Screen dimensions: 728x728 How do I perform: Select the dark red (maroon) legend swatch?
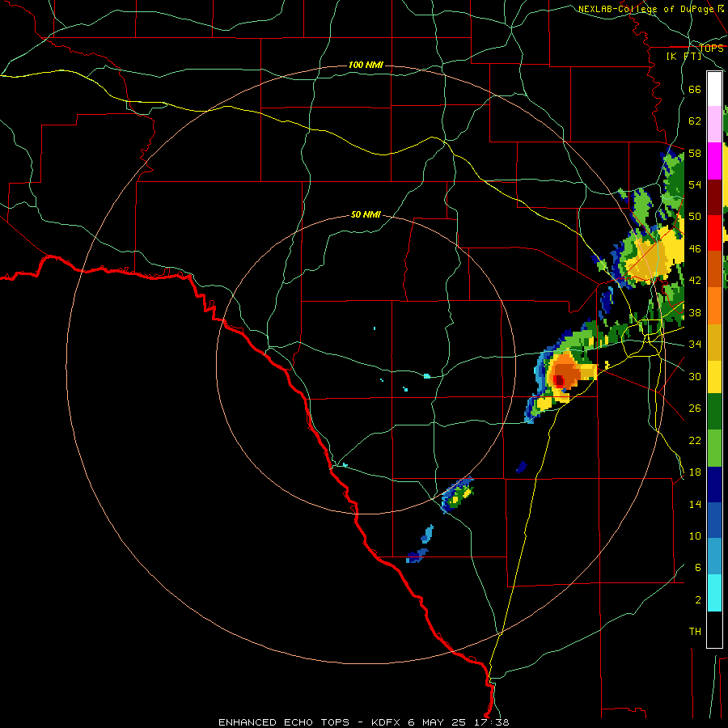coord(714,197)
